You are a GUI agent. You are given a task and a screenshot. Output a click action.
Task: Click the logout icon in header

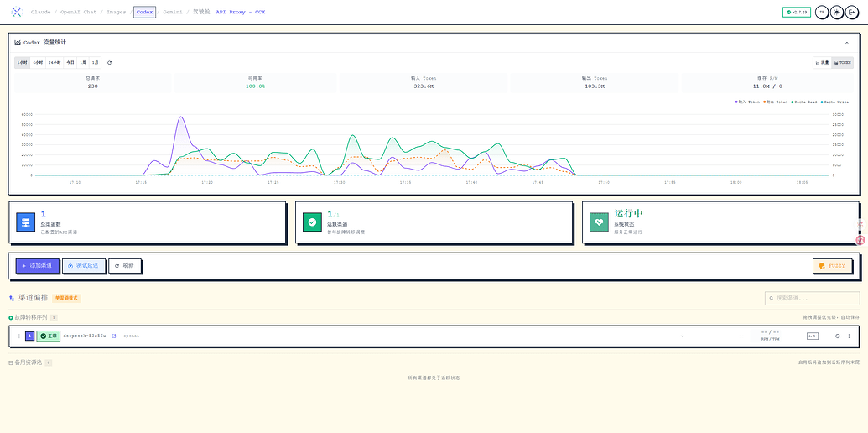coord(852,12)
